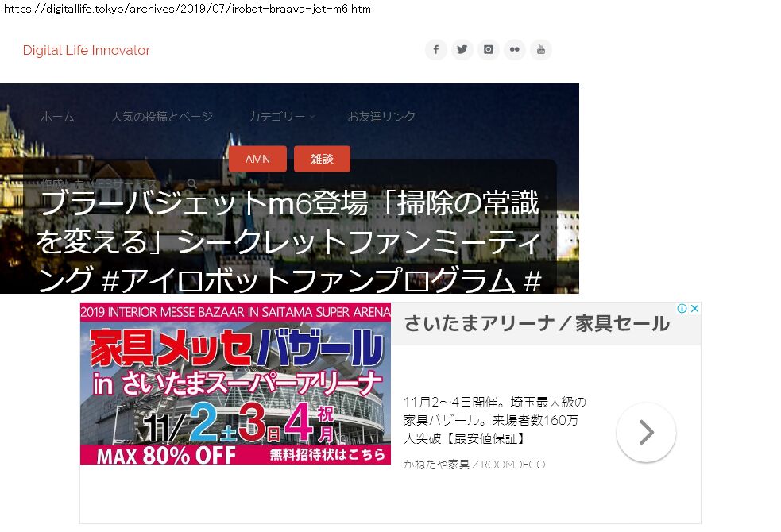Image resolution: width=781 pixels, height=532 pixels.
Task: Open the Instagram icon in header
Action: [489, 50]
